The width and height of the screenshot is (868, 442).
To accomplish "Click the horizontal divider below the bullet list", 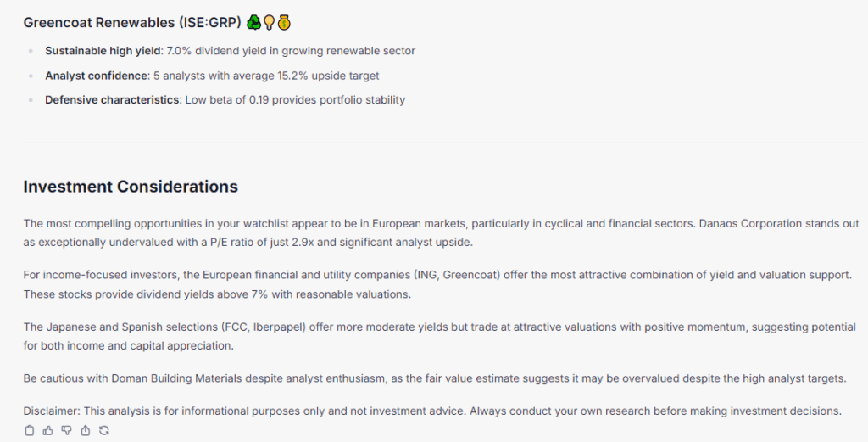I will click(444, 143).
